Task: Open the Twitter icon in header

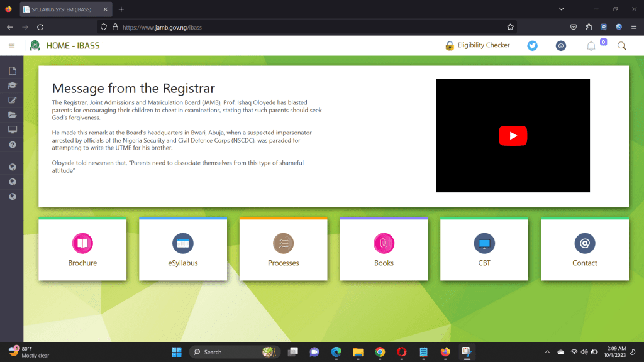Action: (x=532, y=45)
